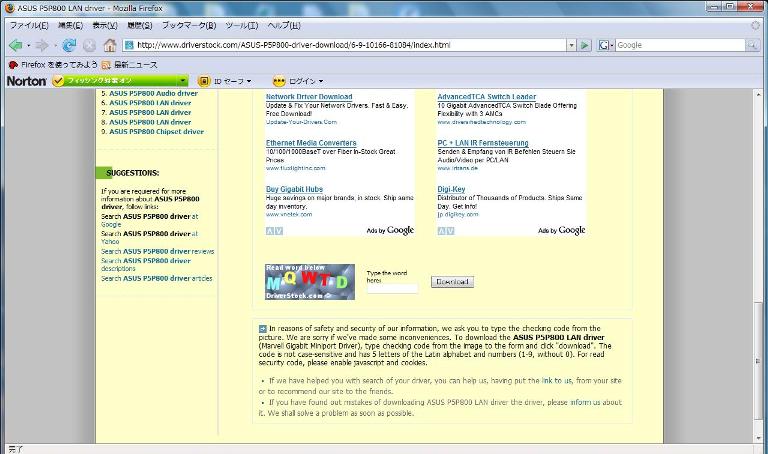
Task: Open item 8 ASUS P5P800 LAN driver link
Action: [150, 122]
